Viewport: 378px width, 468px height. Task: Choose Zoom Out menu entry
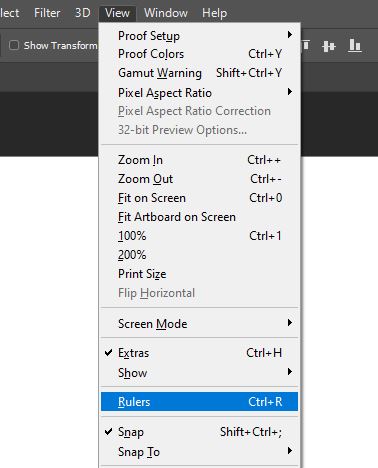pyautogui.click(x=199, y=179)
